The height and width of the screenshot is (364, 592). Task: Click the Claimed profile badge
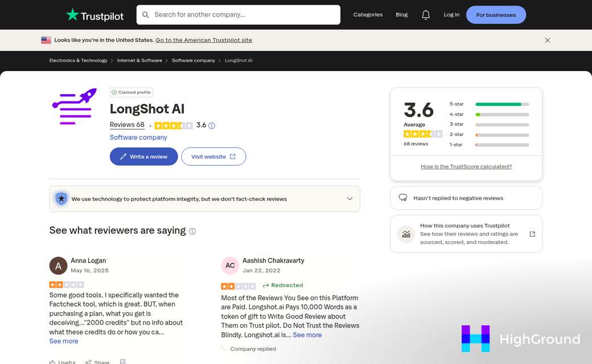pos(131,92)
